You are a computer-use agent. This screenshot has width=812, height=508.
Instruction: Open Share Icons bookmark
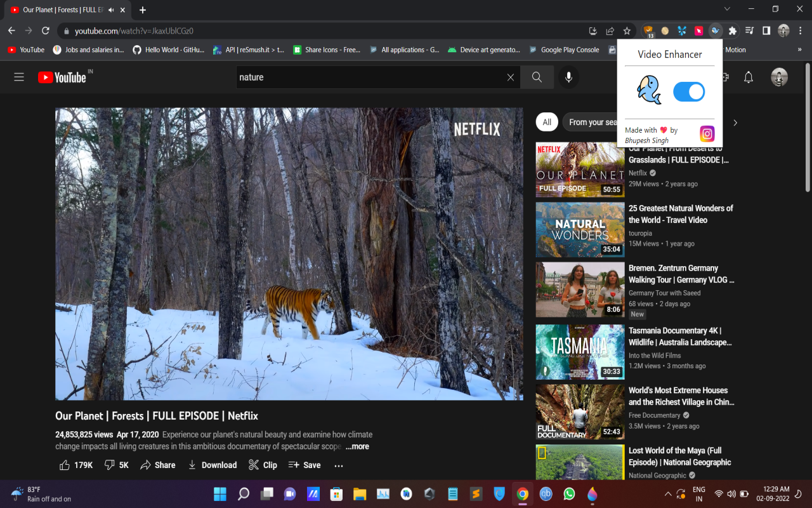(327, 50)
